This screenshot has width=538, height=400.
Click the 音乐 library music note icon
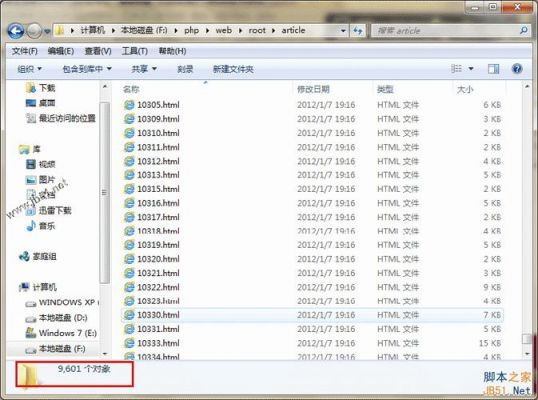[31, 226]
